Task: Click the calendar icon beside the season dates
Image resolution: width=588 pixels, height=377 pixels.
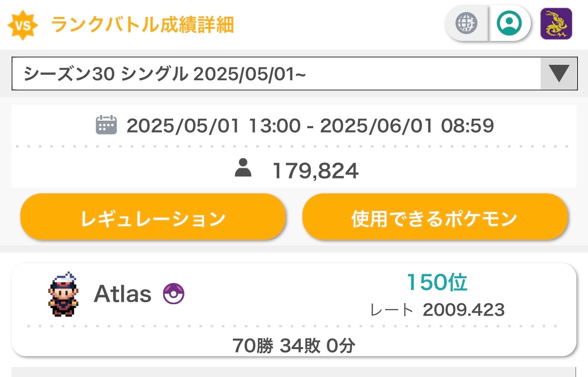Action: click(106, 125)
